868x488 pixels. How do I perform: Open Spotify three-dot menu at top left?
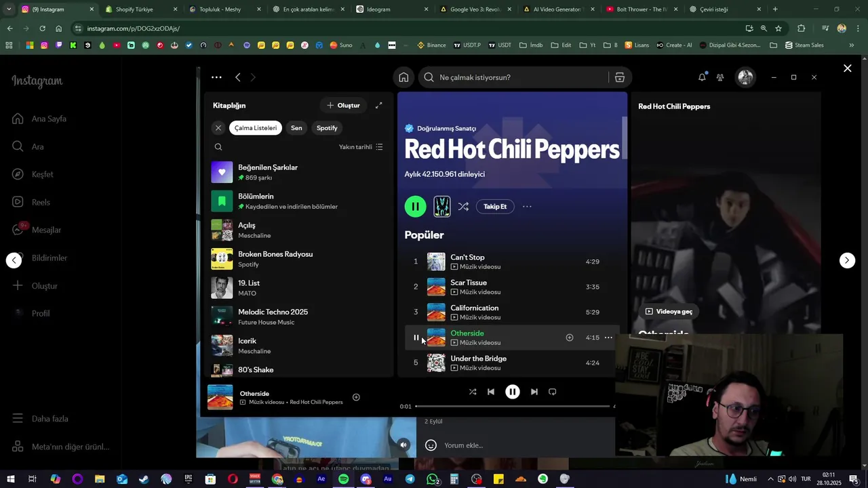tap(216, 77)
